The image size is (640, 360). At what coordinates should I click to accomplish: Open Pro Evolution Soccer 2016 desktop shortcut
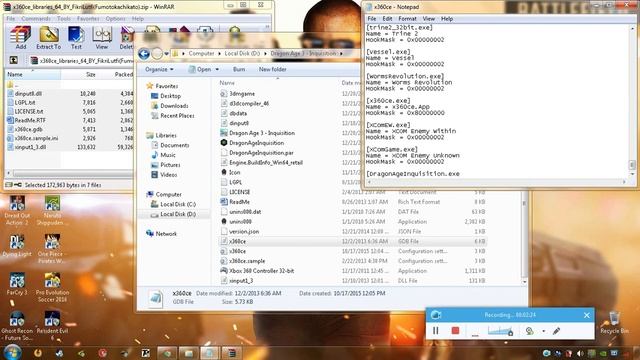tap(52, 288)
